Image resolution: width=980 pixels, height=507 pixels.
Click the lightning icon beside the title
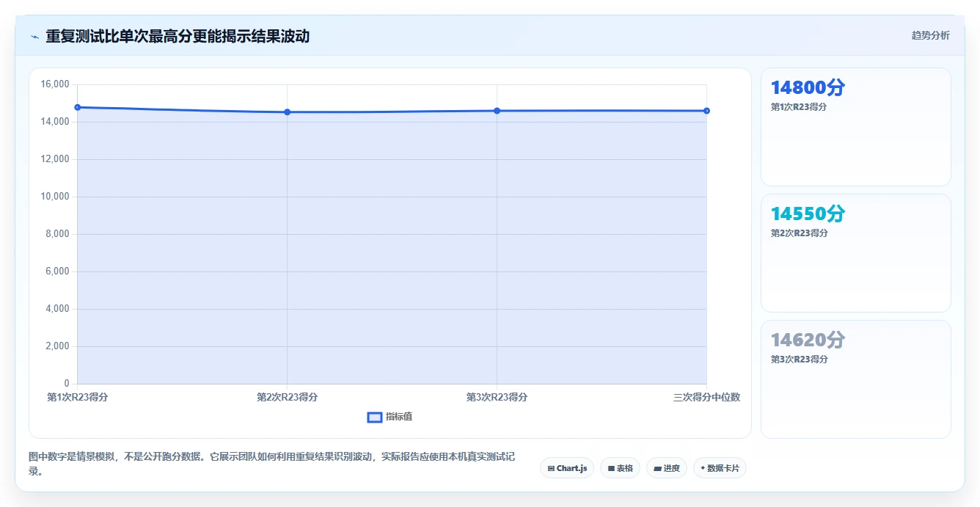(x=34, y=36)
